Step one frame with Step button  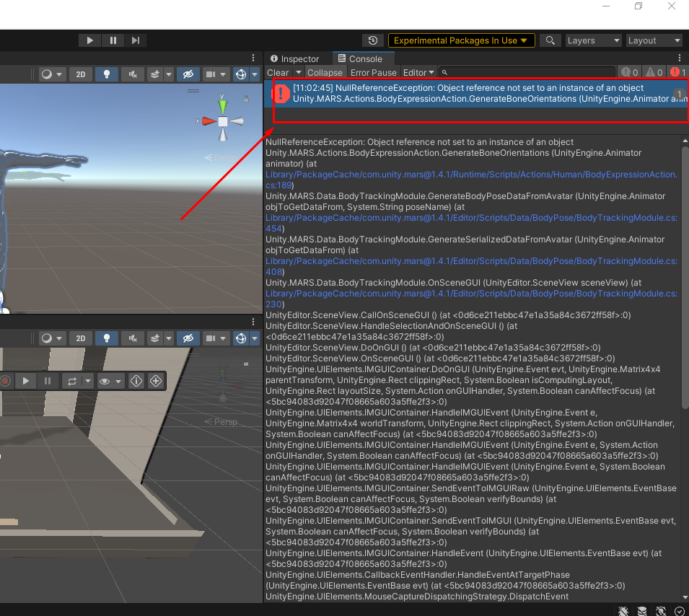coord(136,40)
